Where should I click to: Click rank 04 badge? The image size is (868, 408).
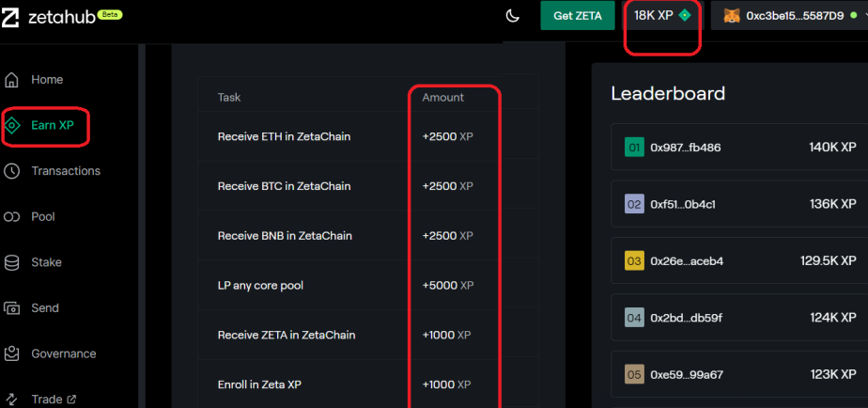click(634, 318)
